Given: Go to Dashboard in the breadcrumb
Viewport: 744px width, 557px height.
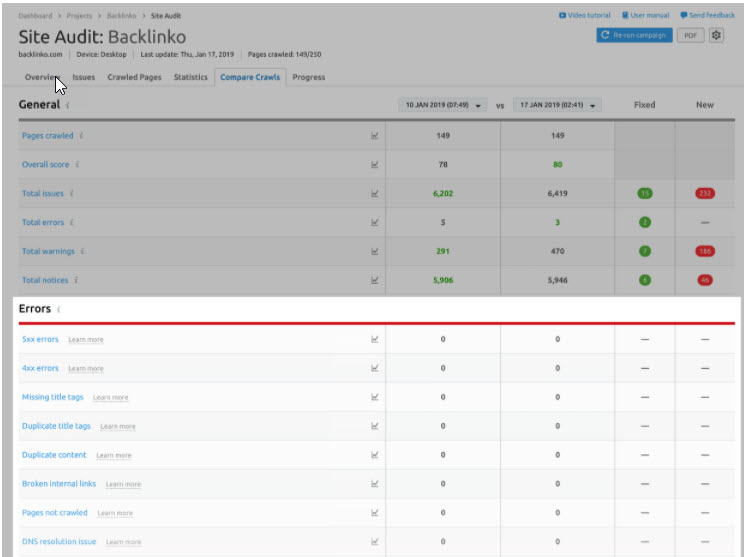Looking at the screenshot, I should click(35, 16).
